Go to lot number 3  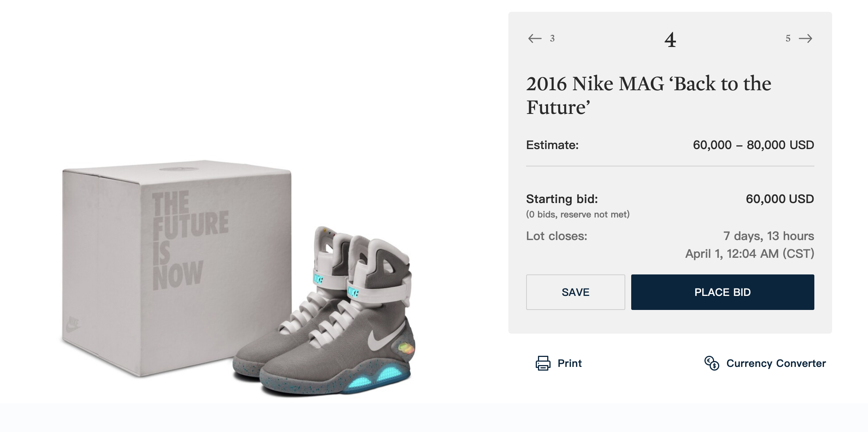pos(552,38)
